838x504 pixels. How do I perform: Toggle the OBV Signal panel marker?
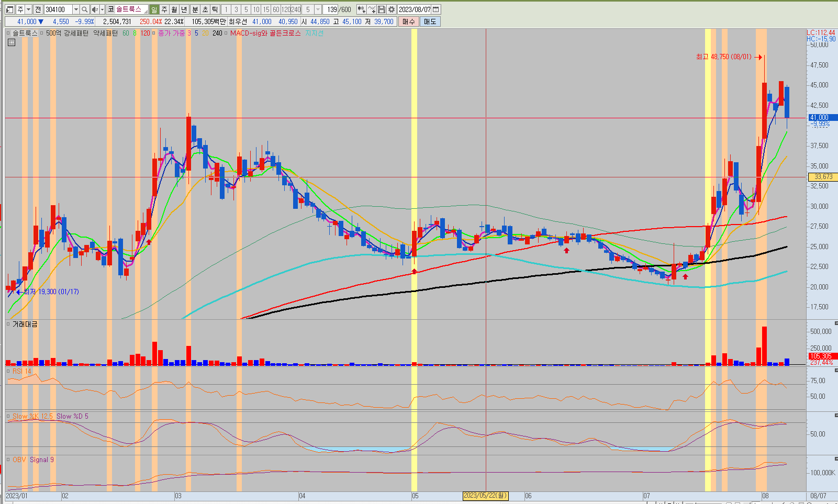pos(8,460)
